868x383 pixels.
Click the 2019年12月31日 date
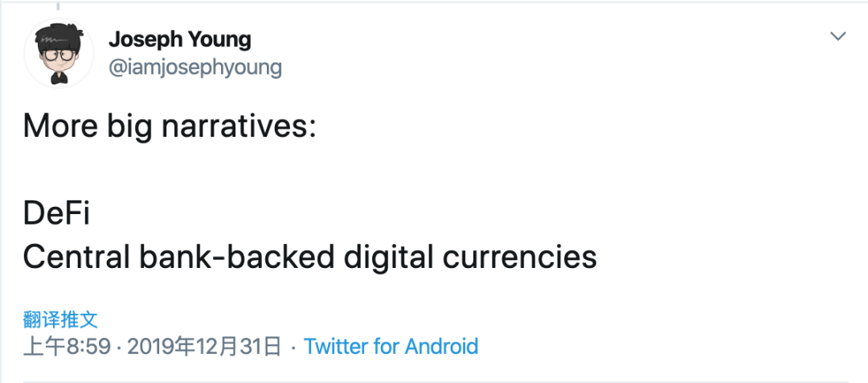click(x=204, y=347)
